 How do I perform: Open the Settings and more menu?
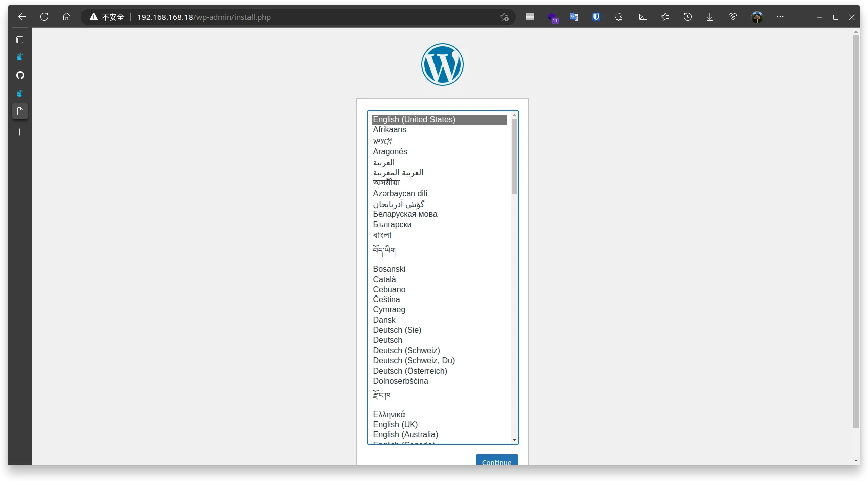780,17
